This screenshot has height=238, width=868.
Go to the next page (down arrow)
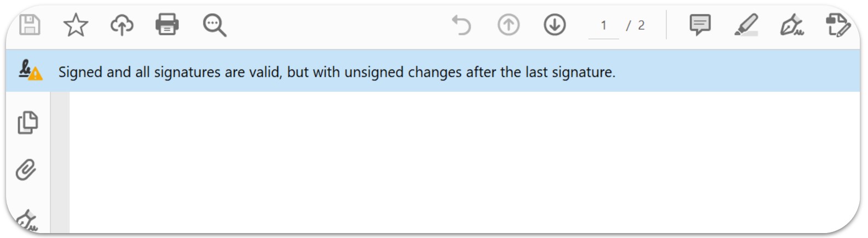point(555,25)
